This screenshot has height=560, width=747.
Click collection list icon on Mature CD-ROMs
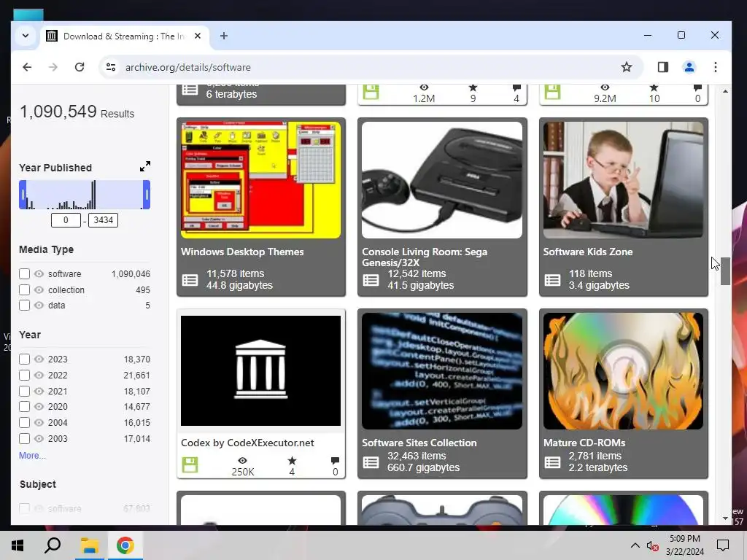click(x=552, y=462)
